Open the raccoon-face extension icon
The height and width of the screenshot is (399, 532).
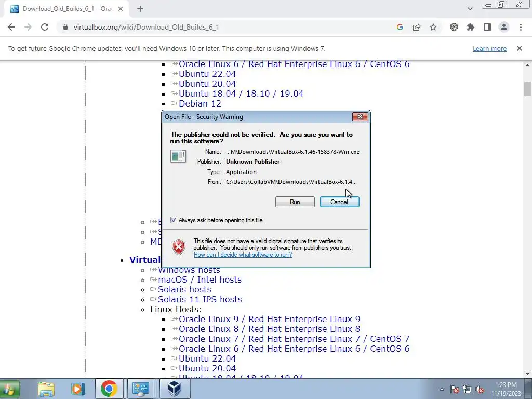[454, 27]
